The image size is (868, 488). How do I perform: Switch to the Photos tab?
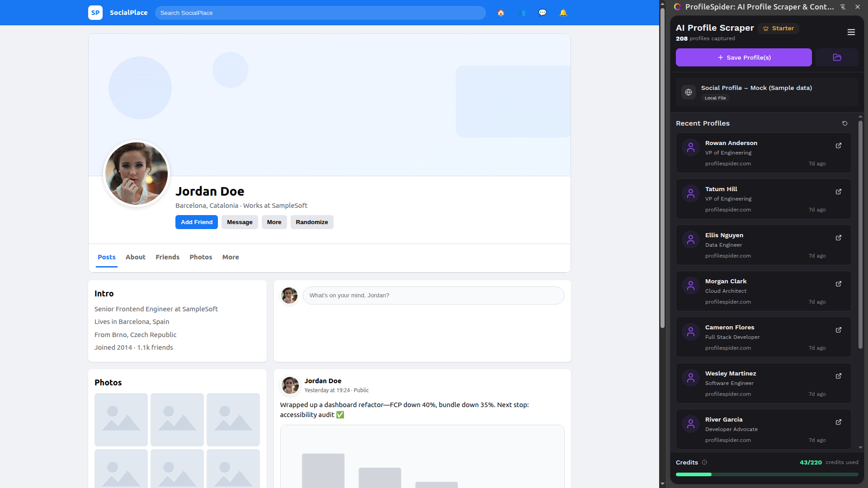[x=201, y=257]
